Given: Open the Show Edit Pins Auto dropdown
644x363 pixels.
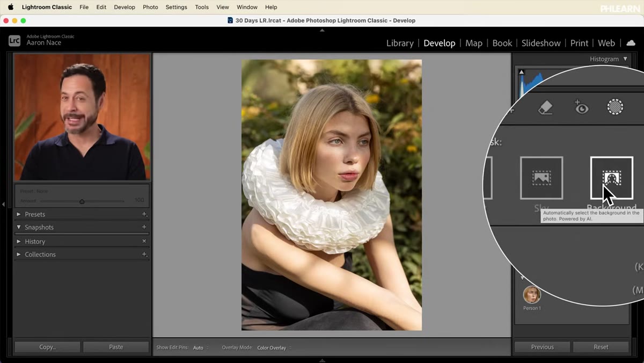Looking at the screenshot, I should [201, 348].
